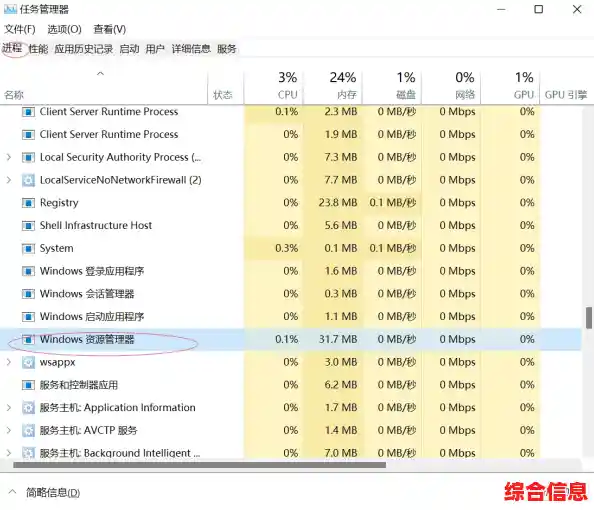The width and height of the screenshot is (594, 510).
Task: Select the Windows 资源管理器 process row
Action: pyautogui.click(x=291, y=339)
